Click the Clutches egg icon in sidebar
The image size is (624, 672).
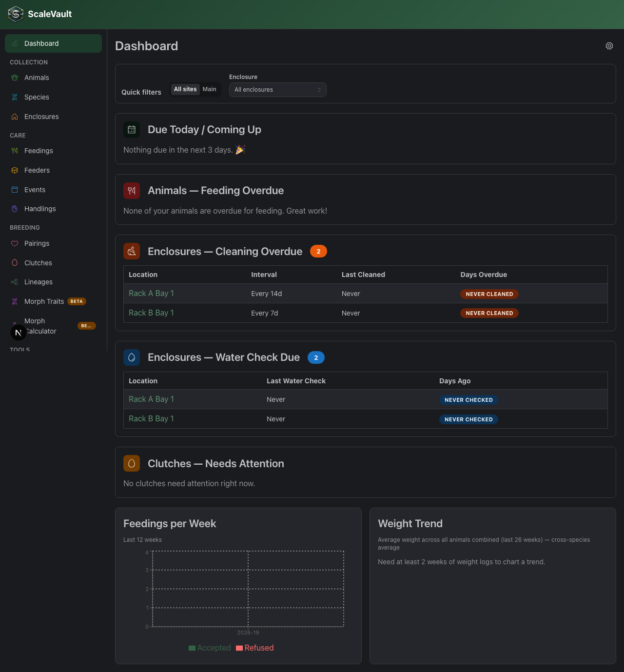click(15, 263)
